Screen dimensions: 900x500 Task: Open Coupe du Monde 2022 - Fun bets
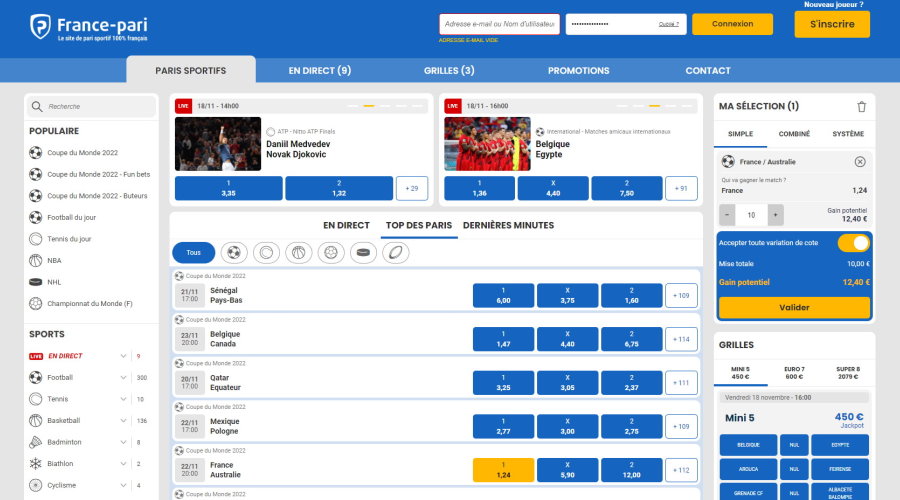click(98, 175)
